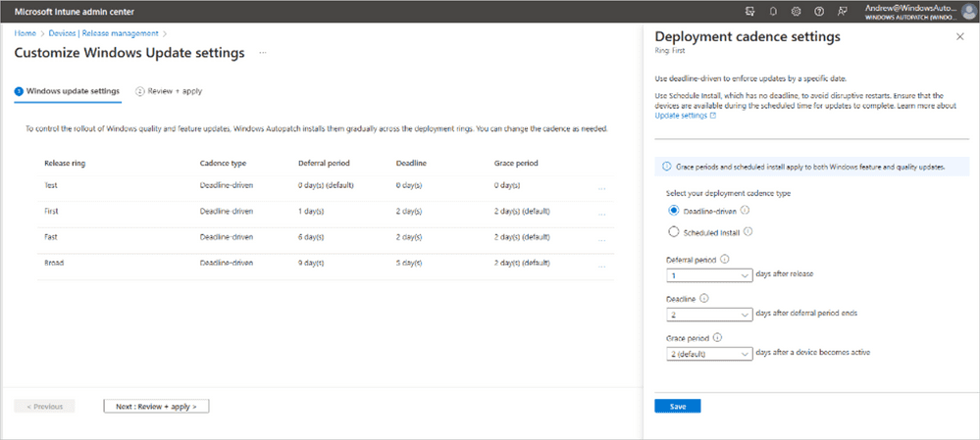Click the Cloud Shell icon in header
The image size is (980, 440).
pos(750,12)
